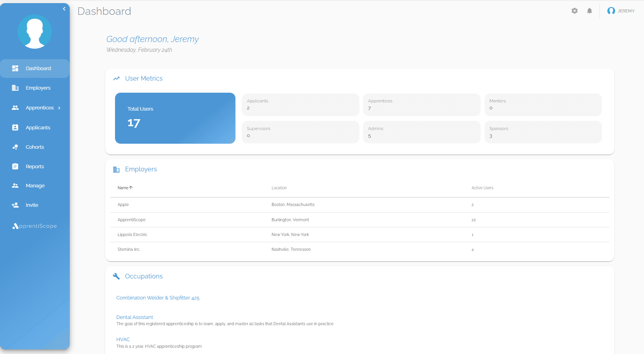Click the Total Users card
Screen dimensions: 644x354
pyautogui.click(x=175, y=118)
